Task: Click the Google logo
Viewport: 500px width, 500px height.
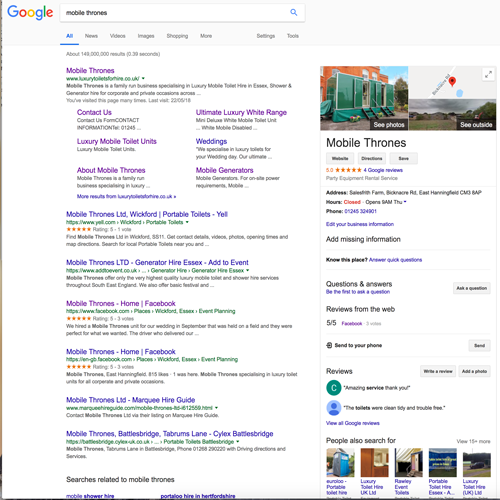Action: (x=30, y=12)
